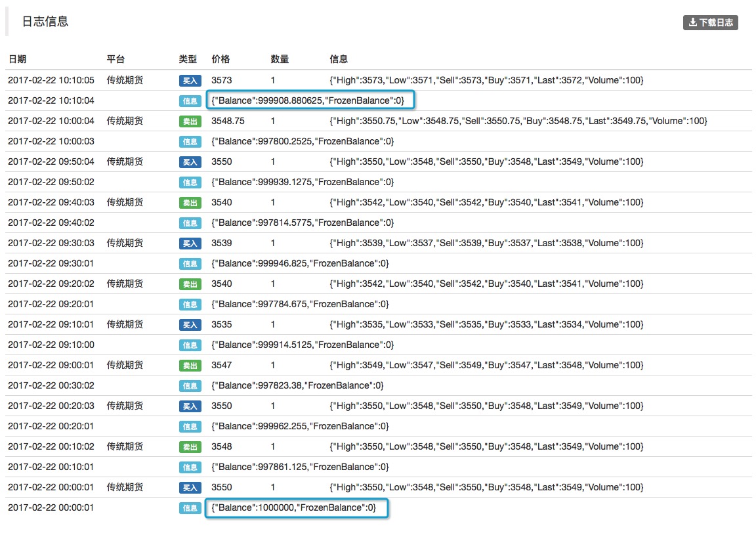Click the 买入 badge at 00:20:03
This screenshot has height=535, width=756.
pos(190,406)
